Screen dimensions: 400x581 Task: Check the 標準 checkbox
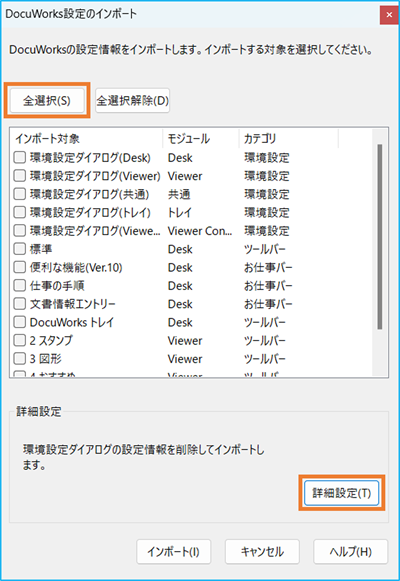[20, 249]
